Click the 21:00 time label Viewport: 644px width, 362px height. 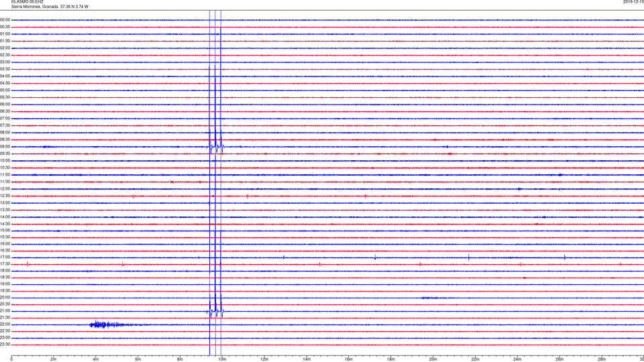pyautogui.click(x=5, y=310)
